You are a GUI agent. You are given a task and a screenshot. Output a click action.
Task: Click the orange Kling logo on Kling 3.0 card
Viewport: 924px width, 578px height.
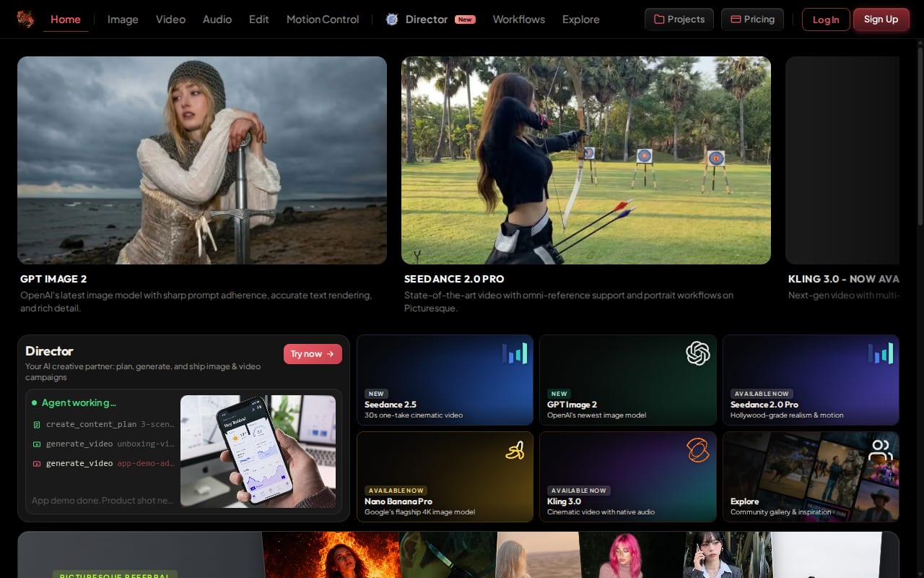(698, 450)
